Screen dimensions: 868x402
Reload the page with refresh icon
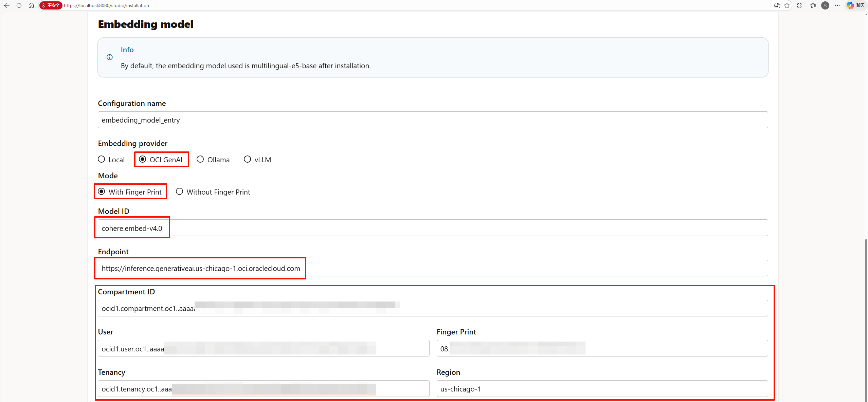[19, 5]
